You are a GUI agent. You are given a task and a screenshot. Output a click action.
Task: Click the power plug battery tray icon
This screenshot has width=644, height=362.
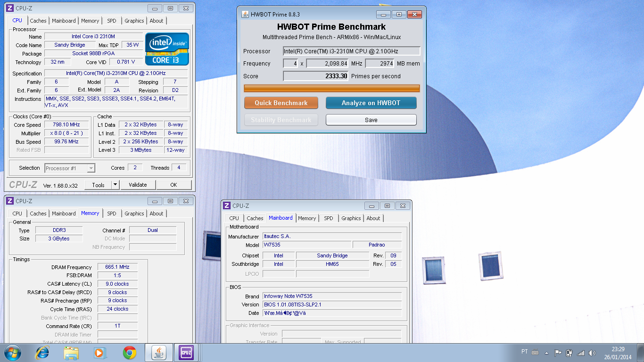coord(569,353)
